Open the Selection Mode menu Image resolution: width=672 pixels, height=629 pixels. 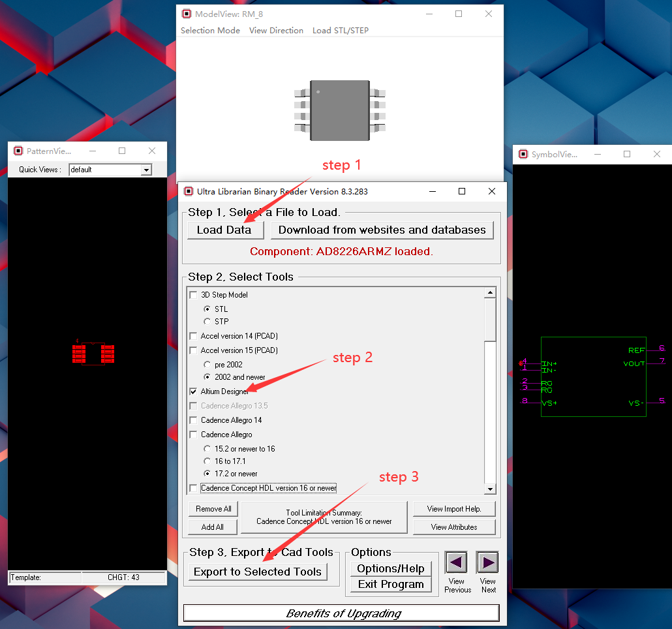coord(211,31)
